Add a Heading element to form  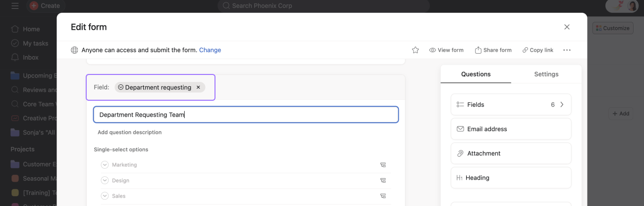[x=511, y=178]
